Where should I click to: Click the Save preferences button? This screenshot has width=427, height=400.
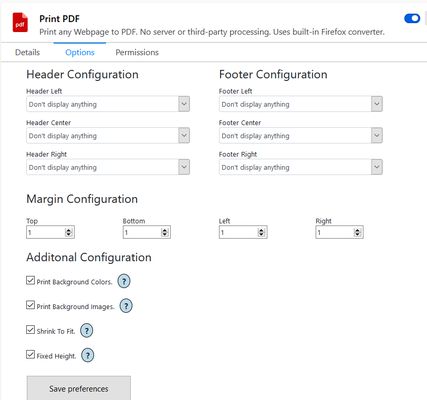coord(79,388)
